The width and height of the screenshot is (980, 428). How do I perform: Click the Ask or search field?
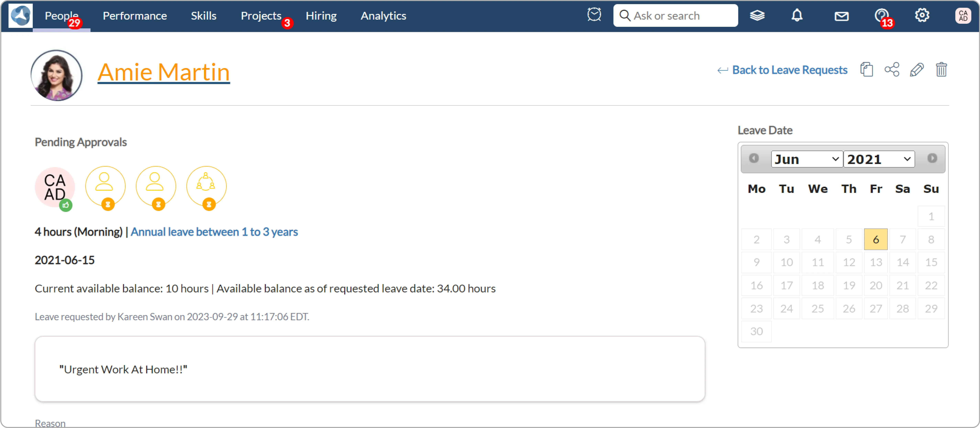click(x=681, y=16)
